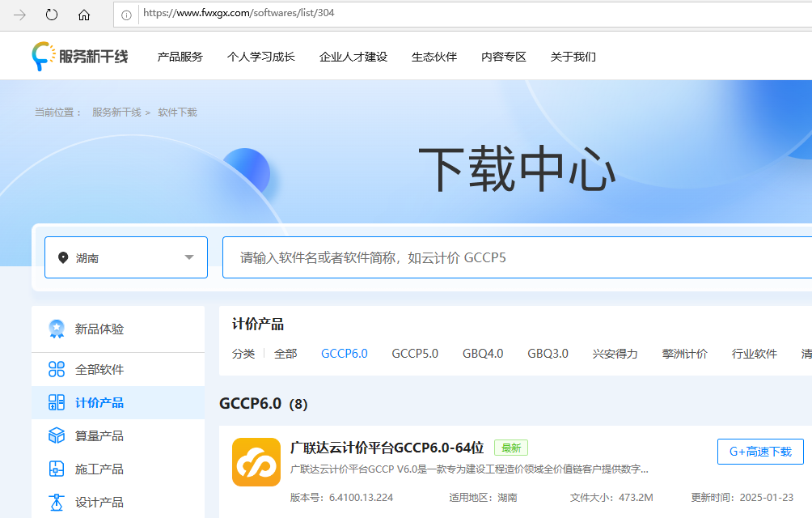Click the 计价产品 panel heading

258,325
